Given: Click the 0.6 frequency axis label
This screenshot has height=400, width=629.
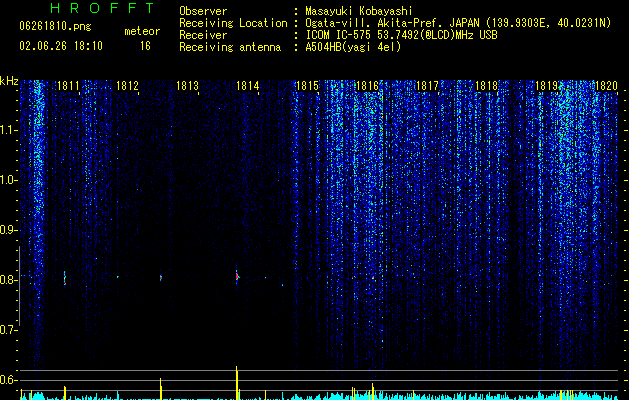Looking at the screenshot, I should (x=8, y=380).
